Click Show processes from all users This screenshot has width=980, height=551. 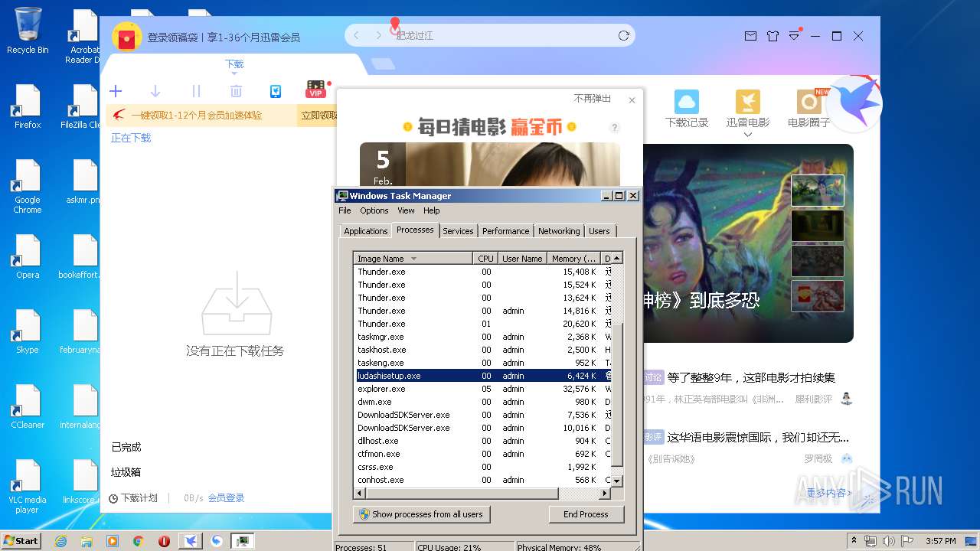[421, 514]
